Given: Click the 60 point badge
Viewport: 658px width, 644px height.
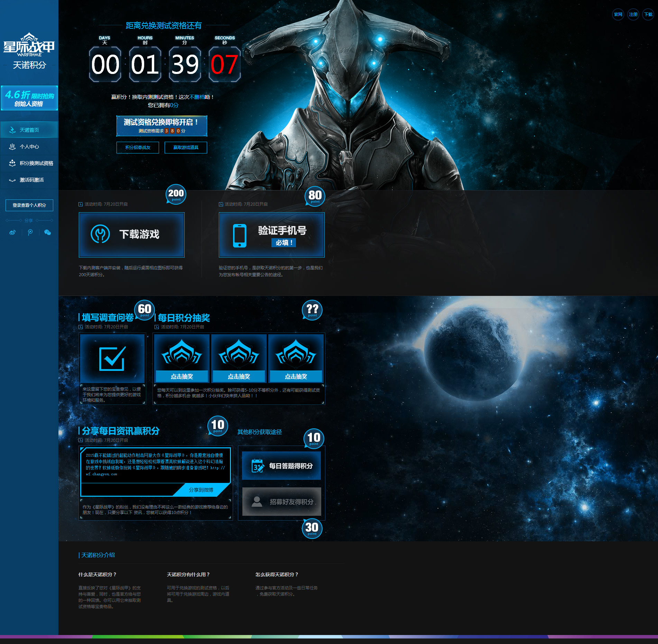Looking at the screenshot, I should click(x=145, y=310).
